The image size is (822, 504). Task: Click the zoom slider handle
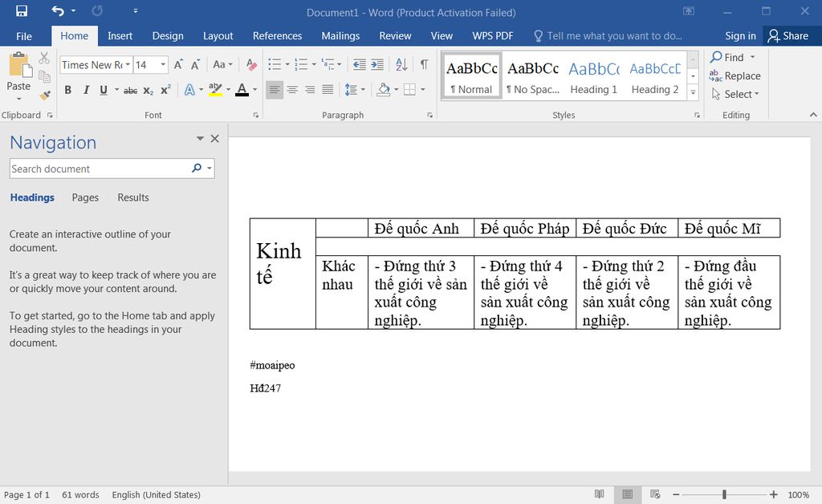[724, 494]
